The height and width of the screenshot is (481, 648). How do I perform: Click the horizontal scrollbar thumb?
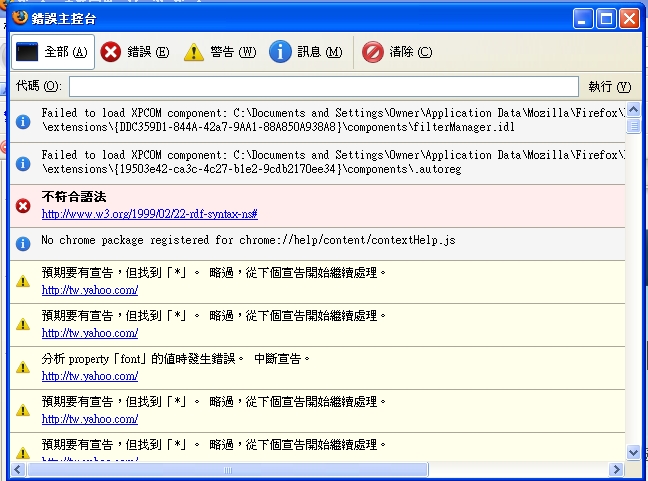tap(228, 469)
